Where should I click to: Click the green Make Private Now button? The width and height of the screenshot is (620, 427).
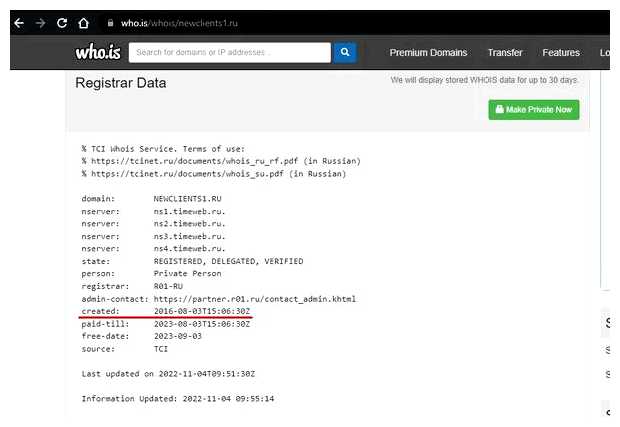click(533, 109)
